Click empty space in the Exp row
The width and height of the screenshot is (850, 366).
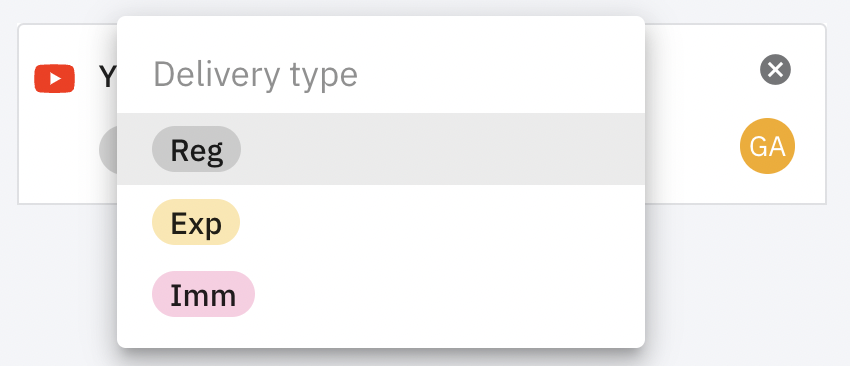(x=434, y=222)
